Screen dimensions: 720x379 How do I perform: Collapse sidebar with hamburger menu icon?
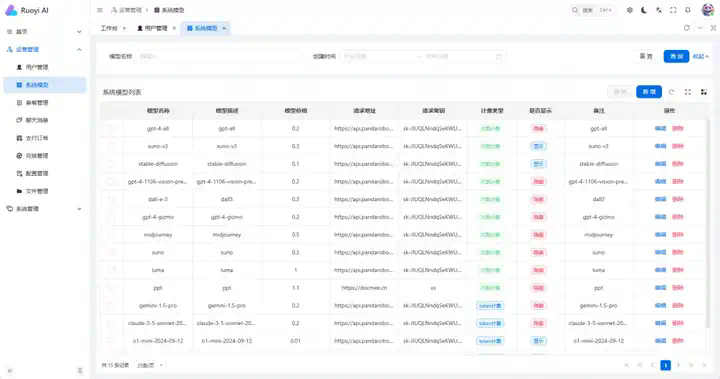pos(100,10)
